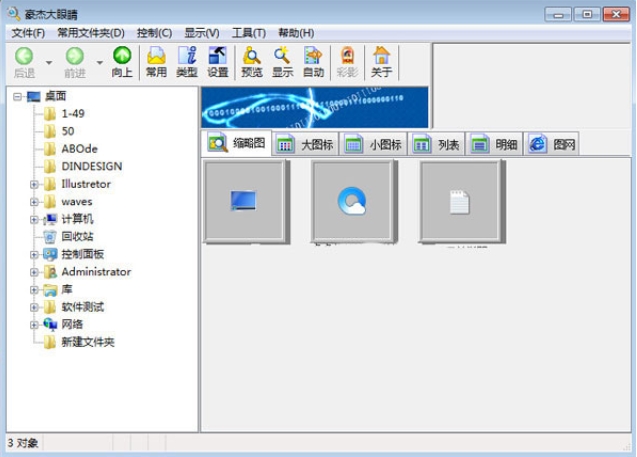Select 控制面板 in the folder tree
This screenshot has height=457, width=637.
pyautogui.click(x=82, y=254)
